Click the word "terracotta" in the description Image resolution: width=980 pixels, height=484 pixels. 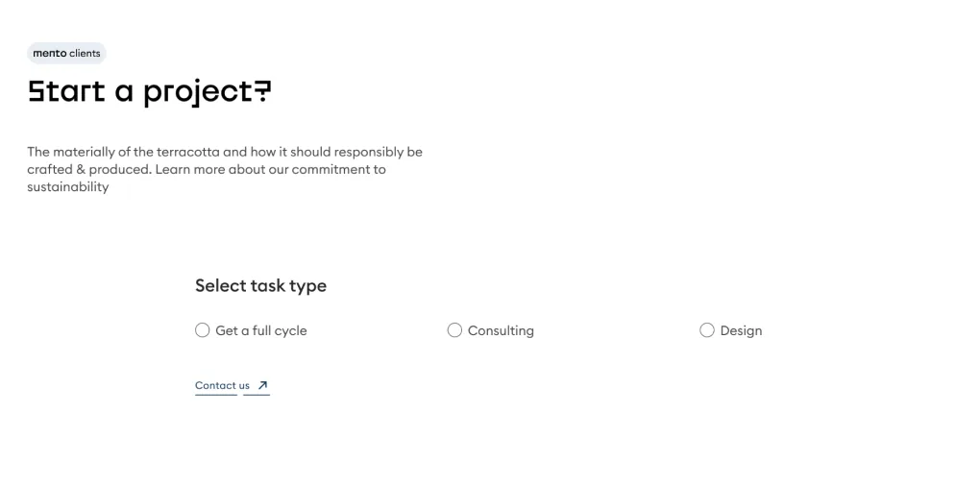point(188,152)
